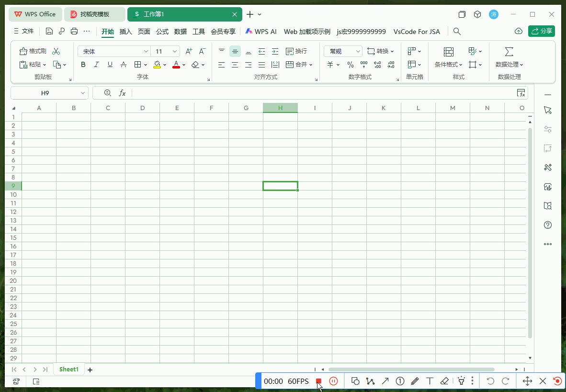The width and height of the screenshot is (566, 392).
Task: Click the Share (分享) button
Action: (542, 31)
